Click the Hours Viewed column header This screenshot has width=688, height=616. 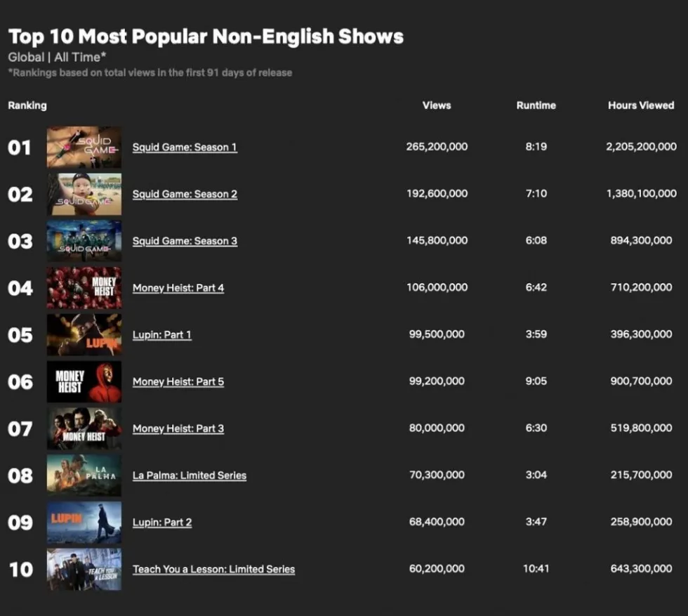coord(641,105)
